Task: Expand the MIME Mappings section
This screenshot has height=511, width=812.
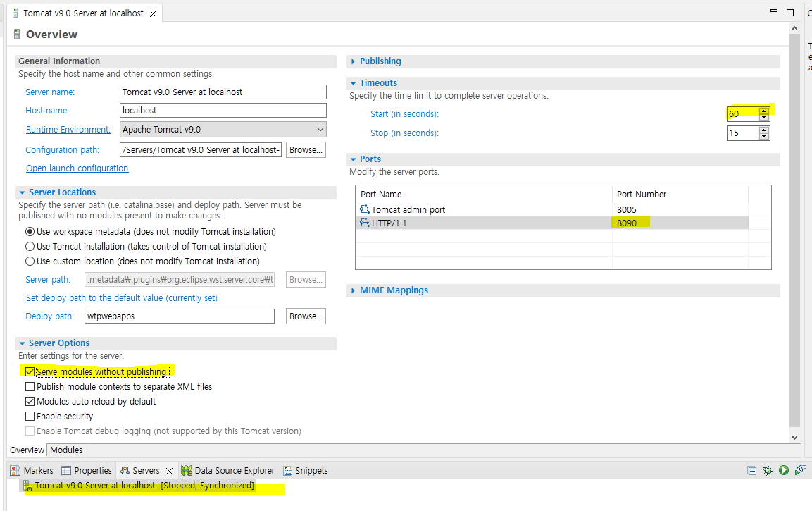Action: 353,290
